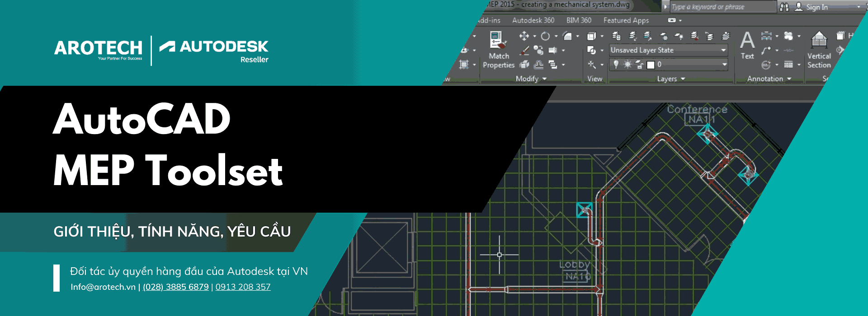
Task: Select the Move tool icon
Action: [x=524, y=36]
